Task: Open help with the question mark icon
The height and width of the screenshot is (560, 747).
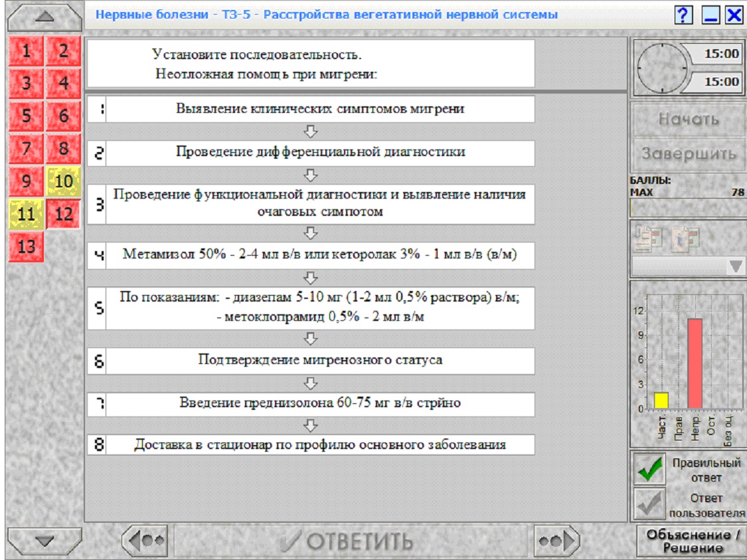Action: click(x=683, y=15)
